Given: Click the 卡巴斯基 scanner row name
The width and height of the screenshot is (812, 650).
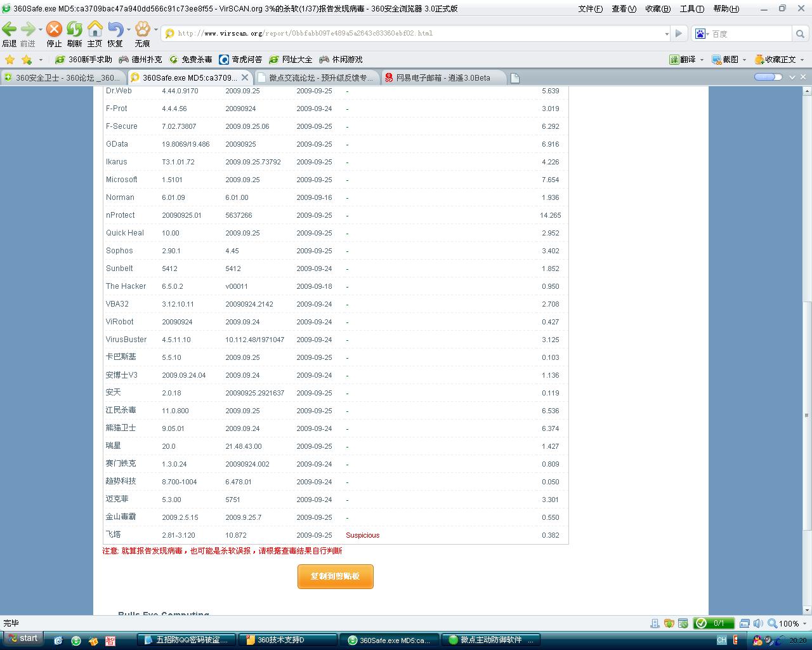Looking at the screenshot, I should [121, 357].
